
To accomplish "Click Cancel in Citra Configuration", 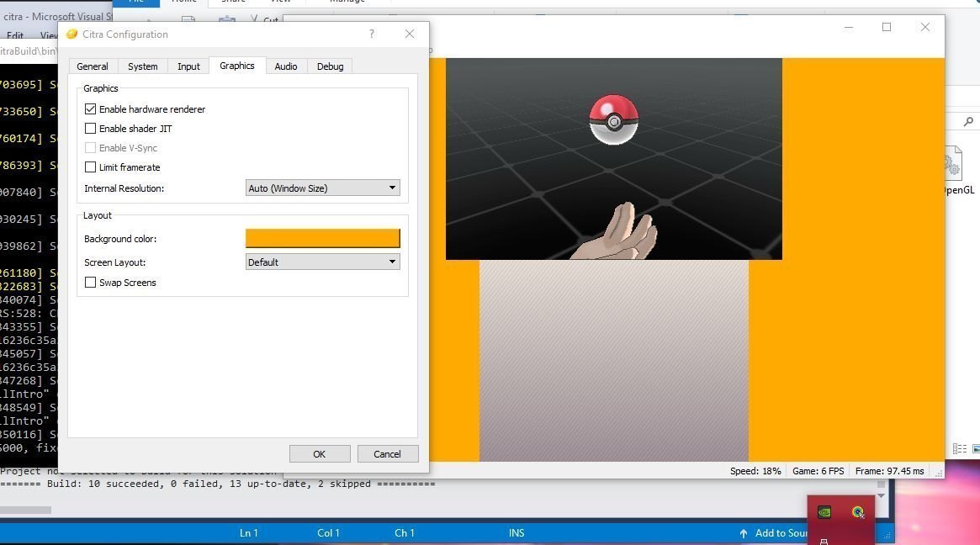I will tap(387, 454).
